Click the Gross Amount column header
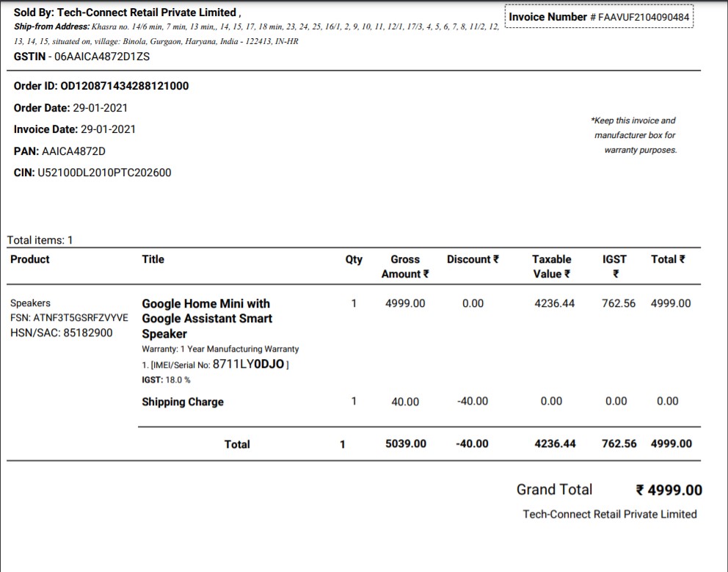This screenshot has height=572, width=728. [405, 267]
